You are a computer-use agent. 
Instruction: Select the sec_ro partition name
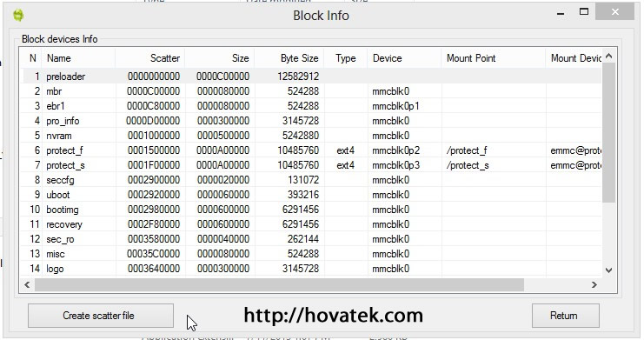tap(60, 239)
